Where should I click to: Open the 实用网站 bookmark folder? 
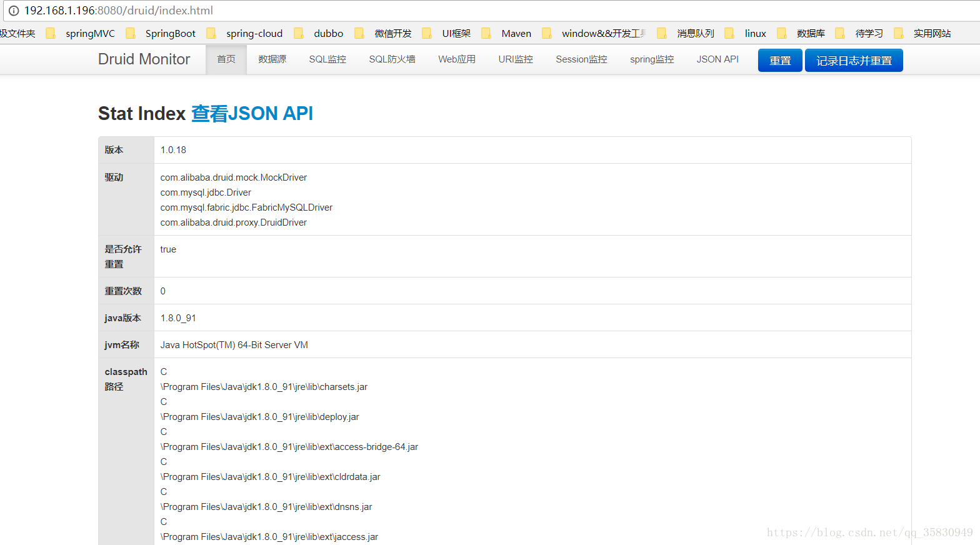(922, 33)
